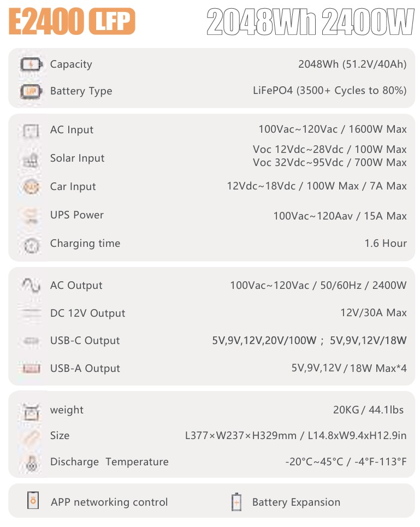The width and height of the screenshot is (420, 527).
Task: Click the Discharge Temperature thermometer icon
Action: tap(31, 463)
